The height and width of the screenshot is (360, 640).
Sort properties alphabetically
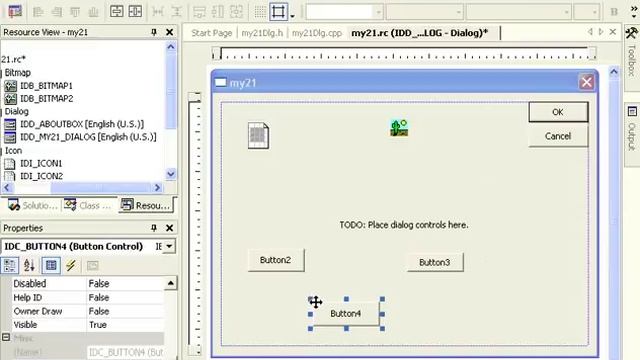tap(29, 265)
